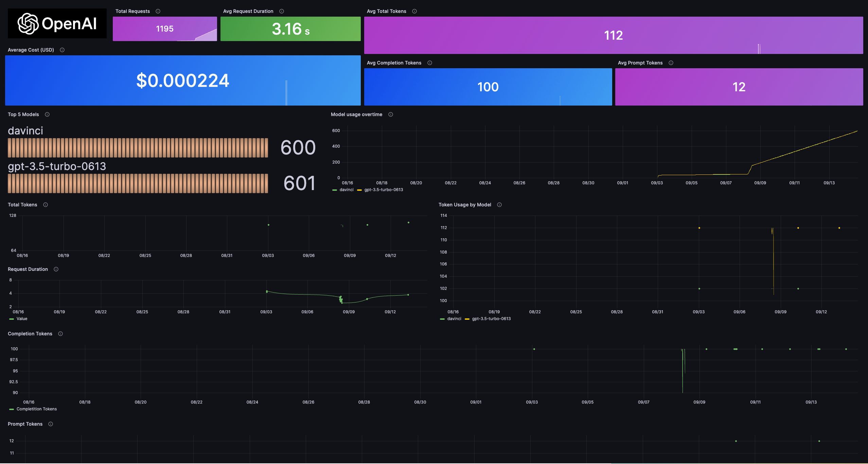The width and height of the screenshot is (868, 464).
Task: Open the Completion Tokens panel title menu
Action: click(30, 334)
